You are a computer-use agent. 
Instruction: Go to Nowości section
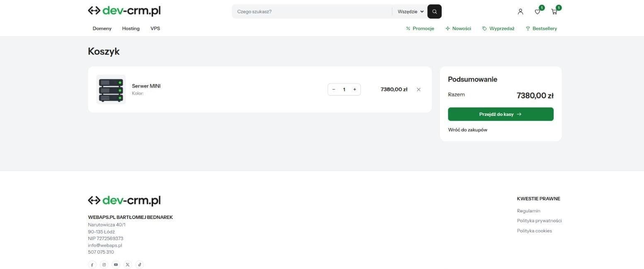(x=458, y=29)
